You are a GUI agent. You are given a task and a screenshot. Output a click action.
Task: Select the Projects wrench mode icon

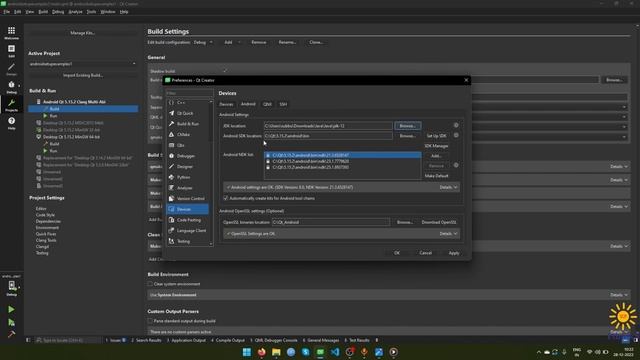click(11, 105)
